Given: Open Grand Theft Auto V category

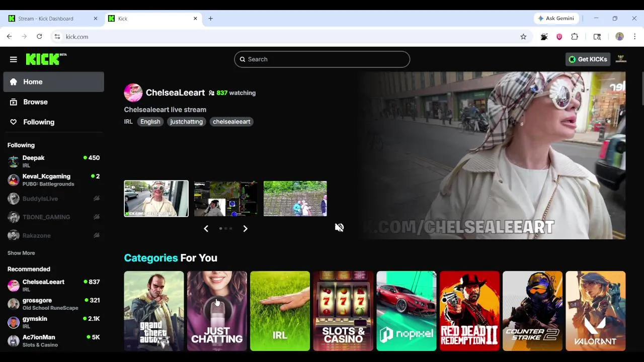Looking at the screenshot, I should (154, 311).
